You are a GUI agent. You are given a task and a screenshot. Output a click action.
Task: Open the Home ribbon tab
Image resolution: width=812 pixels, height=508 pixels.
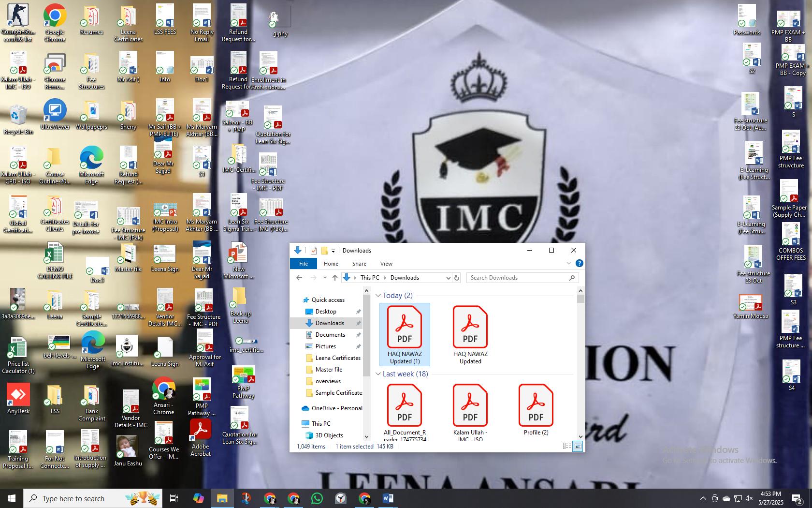coord(331,264)
